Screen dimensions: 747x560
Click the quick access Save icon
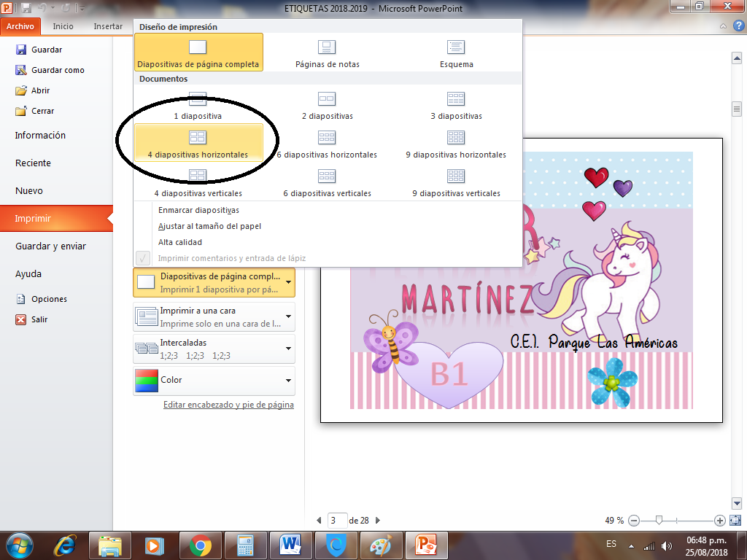pos(27,8)
